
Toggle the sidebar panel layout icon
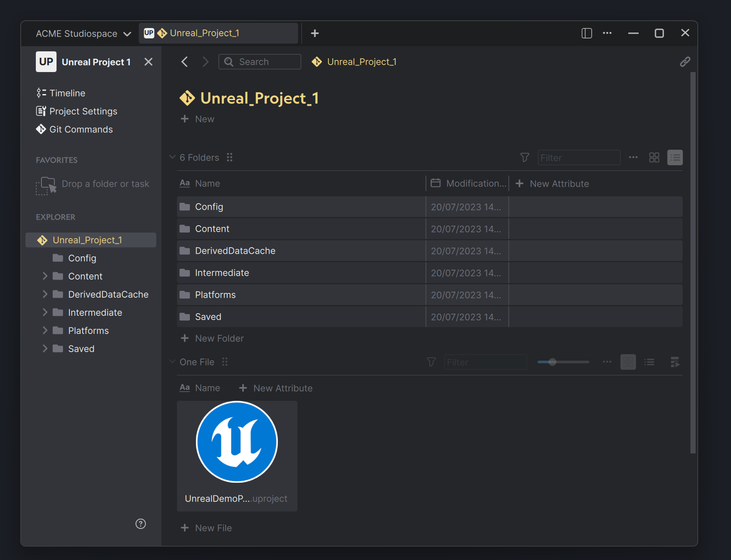coord(586,33)
